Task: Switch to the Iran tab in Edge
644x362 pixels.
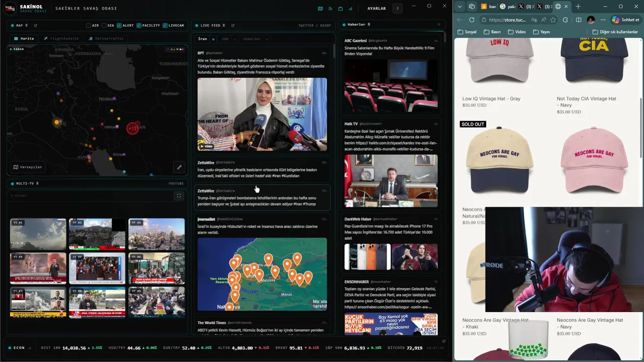Action: click(489, 7)
